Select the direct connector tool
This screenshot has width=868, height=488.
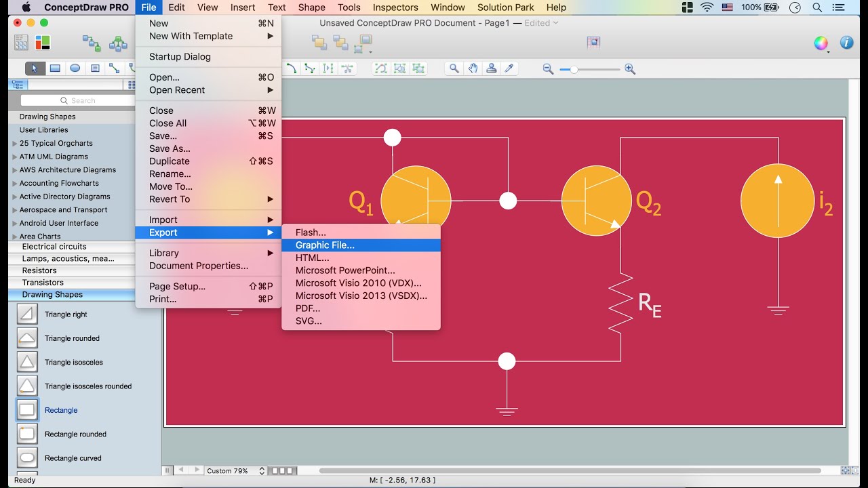coord(115,68)
